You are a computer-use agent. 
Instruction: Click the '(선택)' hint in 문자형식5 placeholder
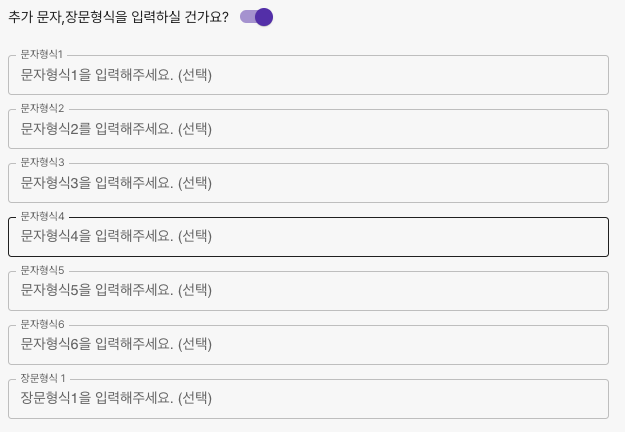coord(194,291)
